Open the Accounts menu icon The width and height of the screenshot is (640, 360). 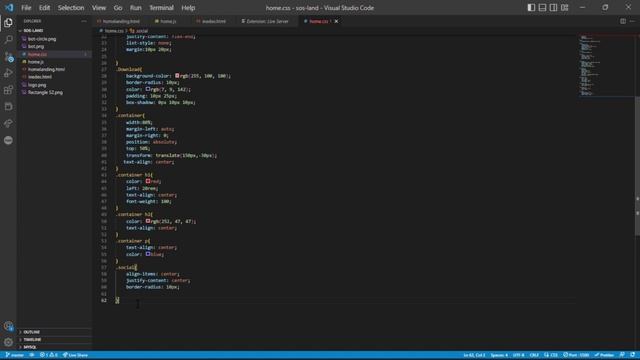tap(8, 326)
